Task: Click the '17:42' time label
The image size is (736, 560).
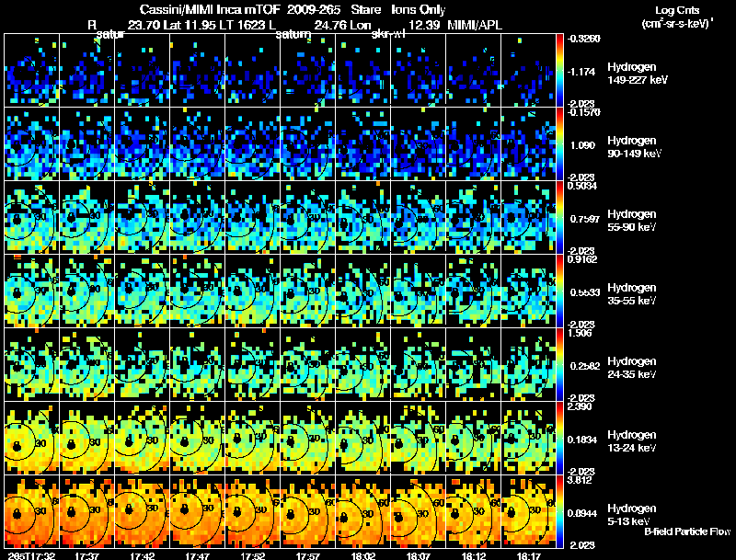Action: [x=143, y=555]
